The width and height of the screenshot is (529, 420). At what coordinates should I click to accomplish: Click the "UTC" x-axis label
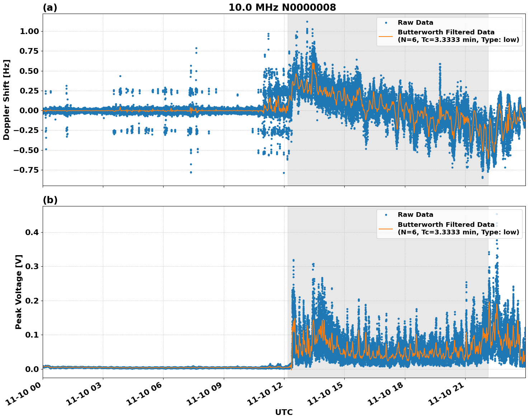pyautogui.click(x=284, y=412)
